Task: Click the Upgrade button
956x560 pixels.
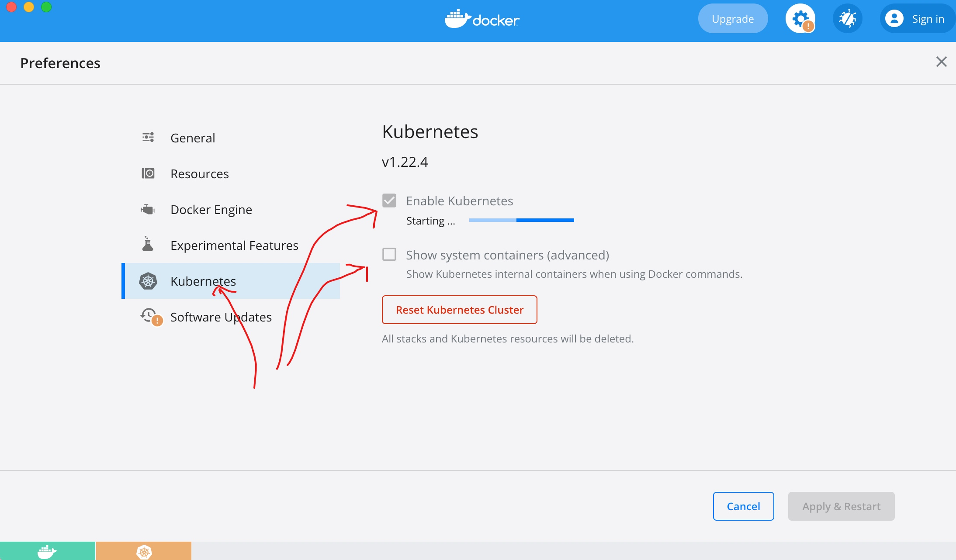Action: (733, 19)
